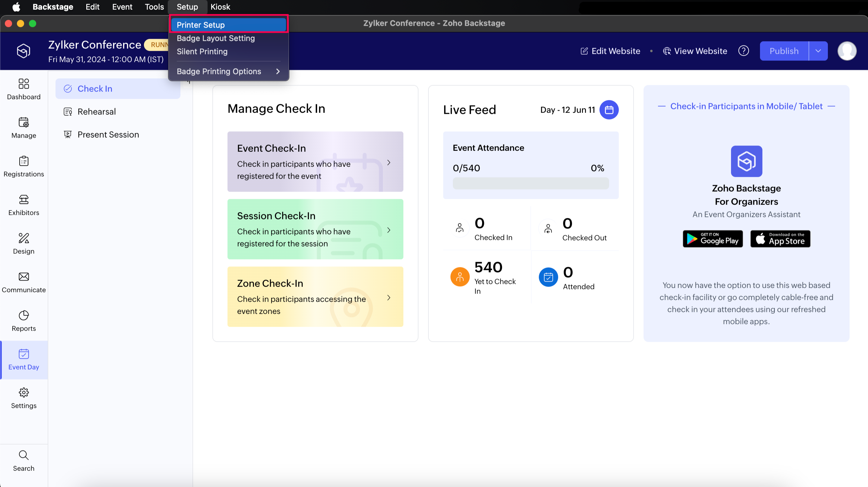Click the Google Play badge
868x487 pixels.
click(x=713, y=239)
